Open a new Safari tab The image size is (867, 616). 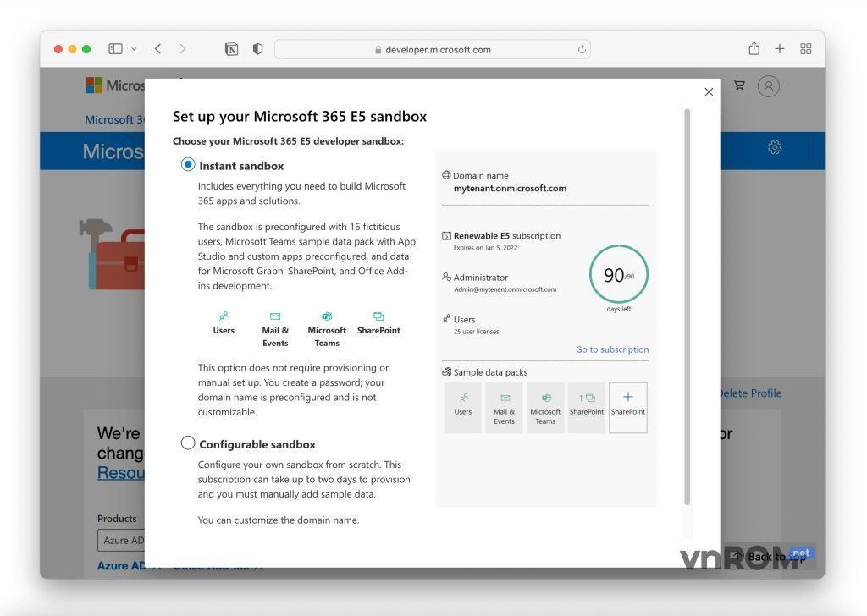(x=780, y=49)
